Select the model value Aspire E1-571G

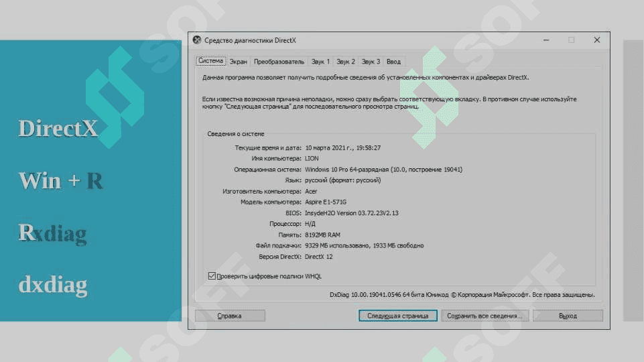point(326,202)
